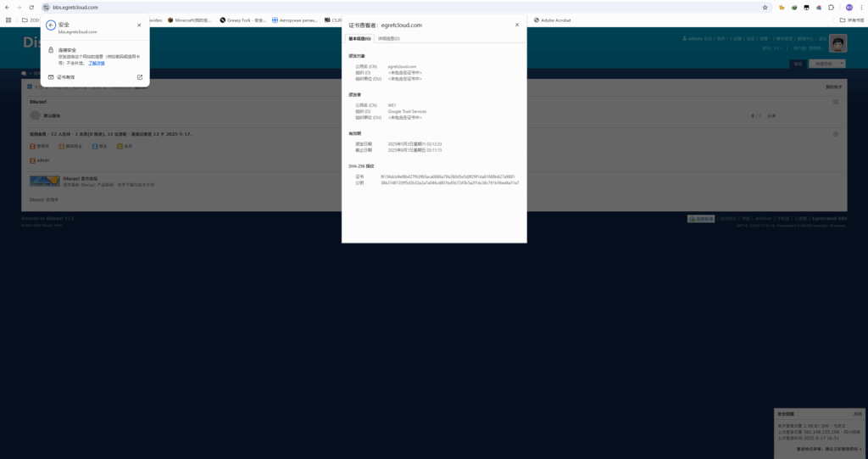Click the 版主 legend icon
Image resolution: width=868 pixels, height=459 pixels.
click(95, 146)
